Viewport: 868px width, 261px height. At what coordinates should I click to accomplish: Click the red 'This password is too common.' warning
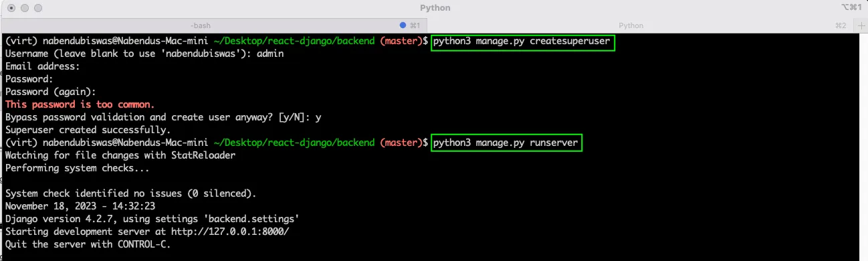click(x=80, y=105)
